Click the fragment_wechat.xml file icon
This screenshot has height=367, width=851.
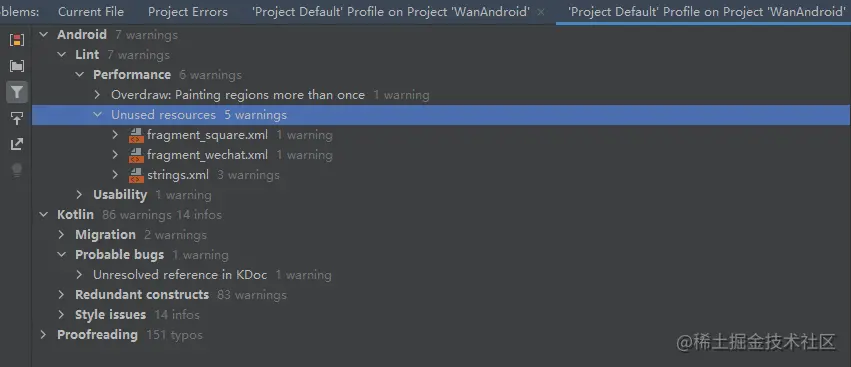pyautogui.click(x=136, y=155)
